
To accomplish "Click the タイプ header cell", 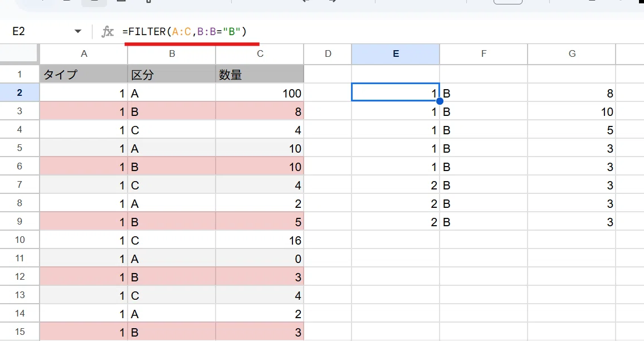I will point(84,74).
